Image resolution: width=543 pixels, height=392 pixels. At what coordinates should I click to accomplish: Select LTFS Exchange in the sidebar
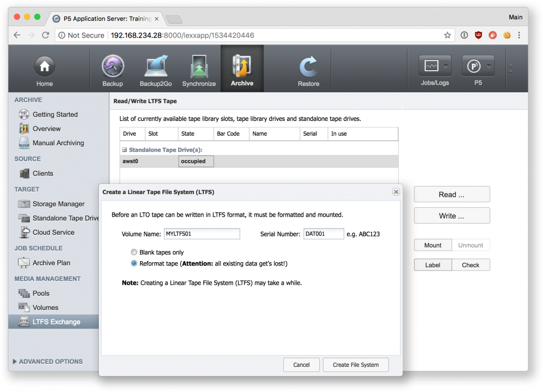pos(53,321)
